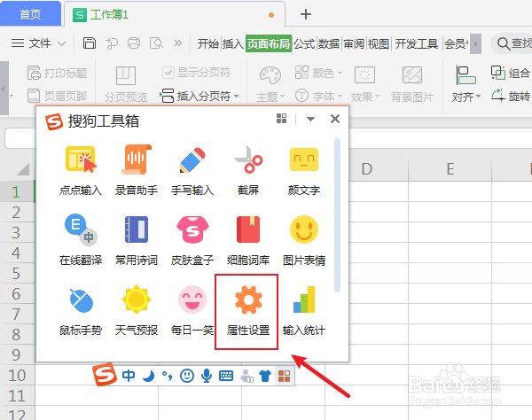Open the 细胞词库 dictionary tool

[x=248, y=240]
